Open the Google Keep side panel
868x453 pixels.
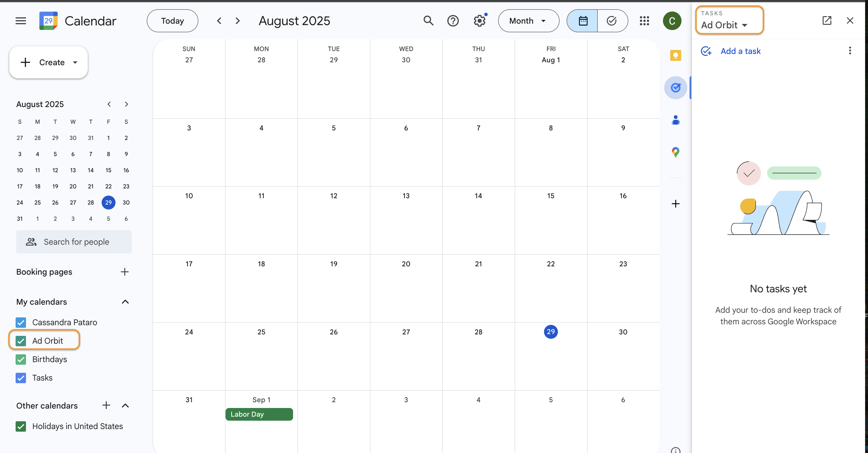tap(676, 56)
